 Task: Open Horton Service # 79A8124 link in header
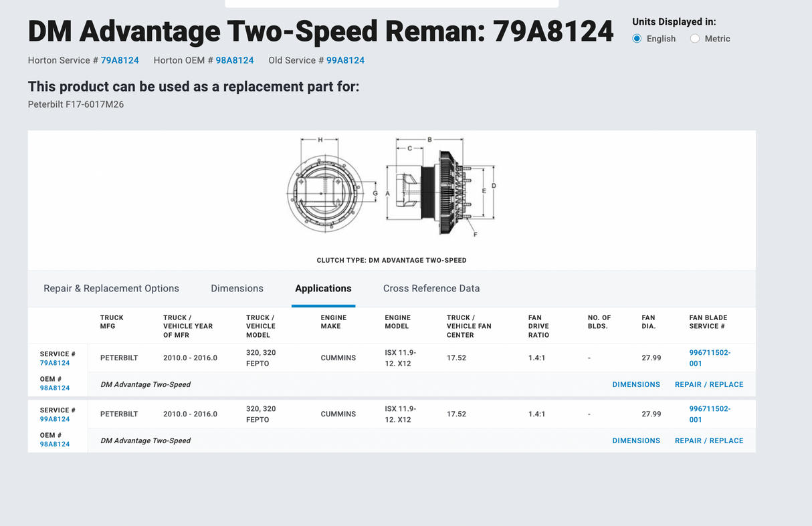pyautogui.click(x=120, y=60)
